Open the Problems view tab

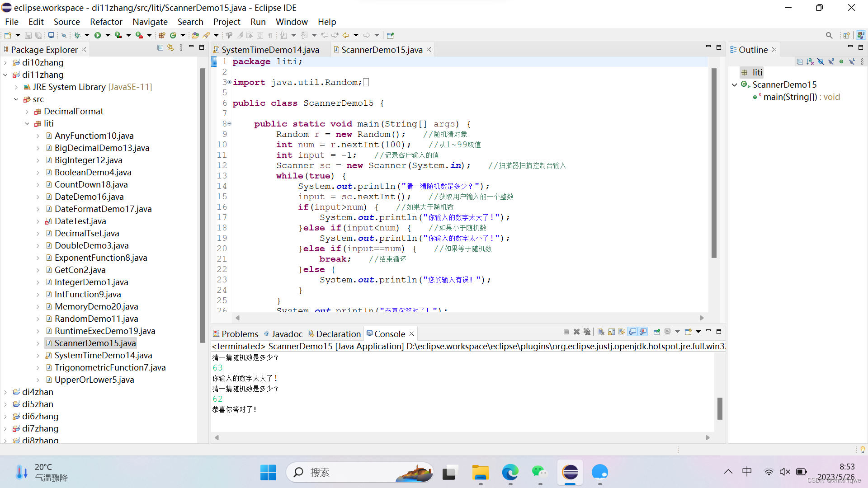point(240,334)
